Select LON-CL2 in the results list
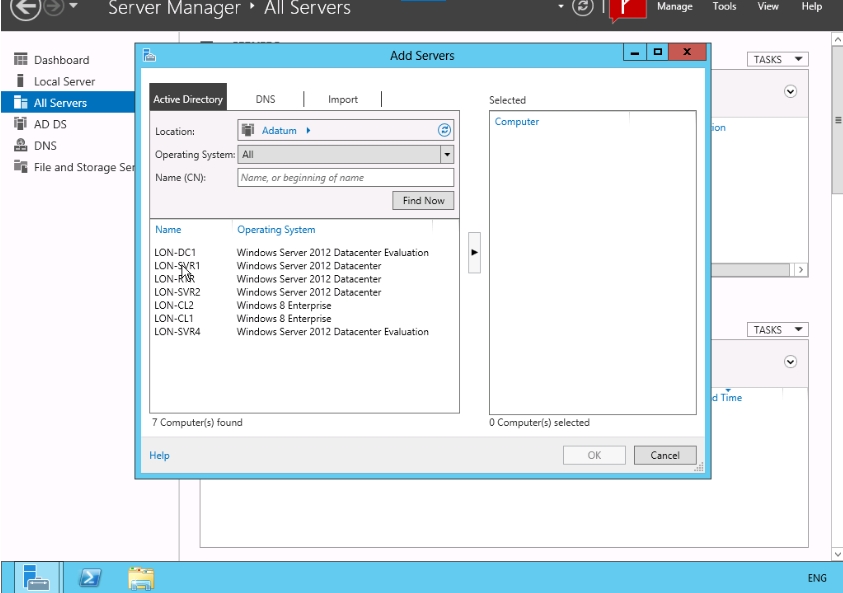Viewport: 843px width, 593px height. pyautogui.click(x=304, y=305)
